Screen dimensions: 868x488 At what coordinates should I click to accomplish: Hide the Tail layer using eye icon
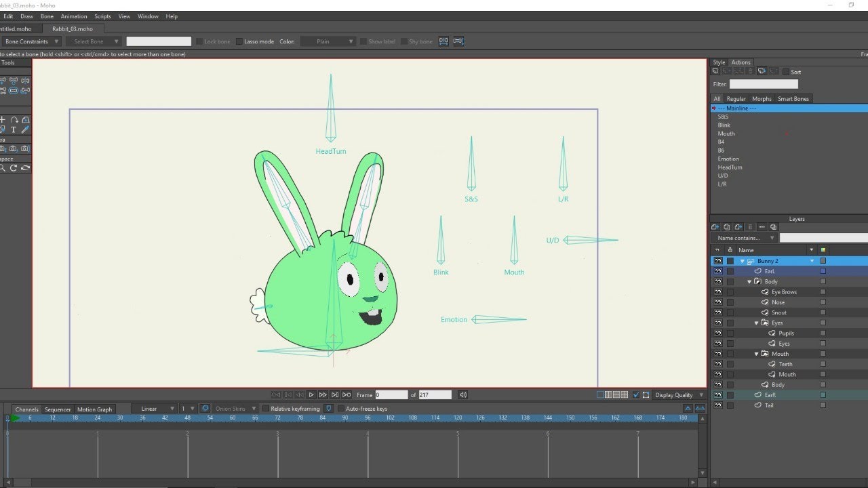[717, 405]
